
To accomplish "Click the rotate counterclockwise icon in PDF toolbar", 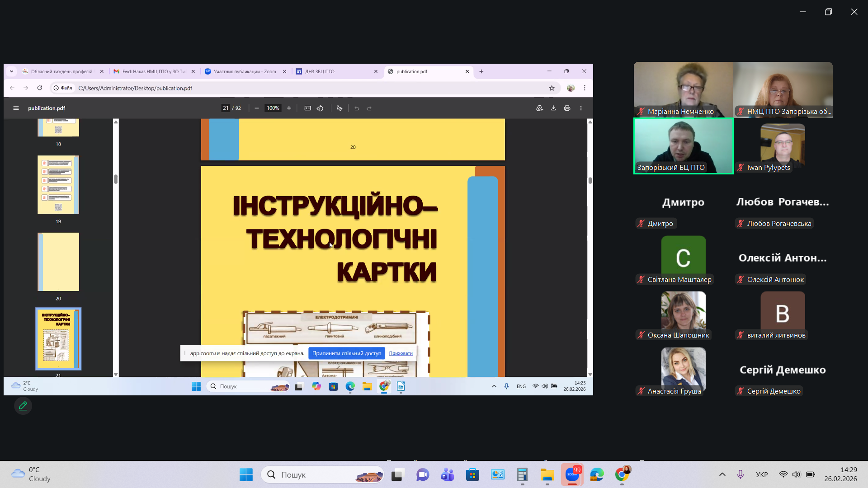I will [320, 108].
